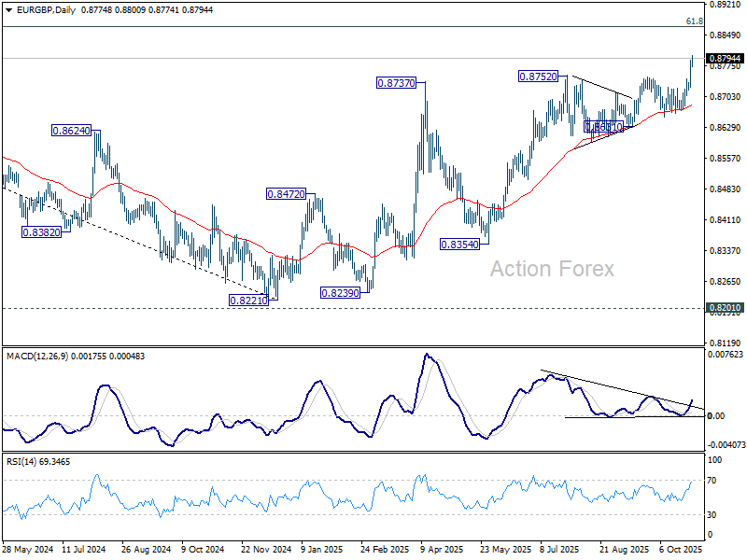747x560 pixels.
Task: Select the 0.83540 low label
Action: point(459,245)
